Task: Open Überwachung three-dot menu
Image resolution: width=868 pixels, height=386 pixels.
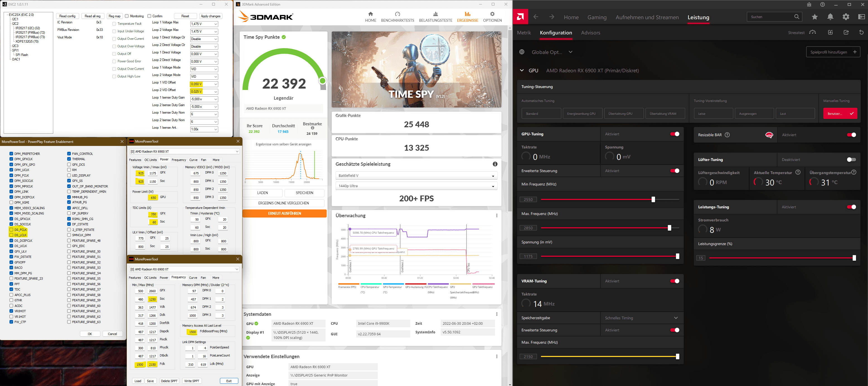Action: coord(497,215)
